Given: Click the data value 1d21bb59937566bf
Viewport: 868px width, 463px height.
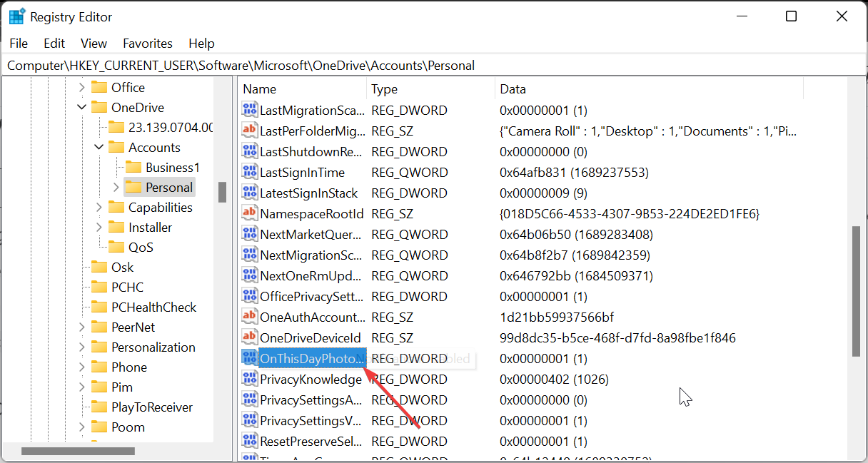Looking at the screenshot, I should (x=557, y=317).
